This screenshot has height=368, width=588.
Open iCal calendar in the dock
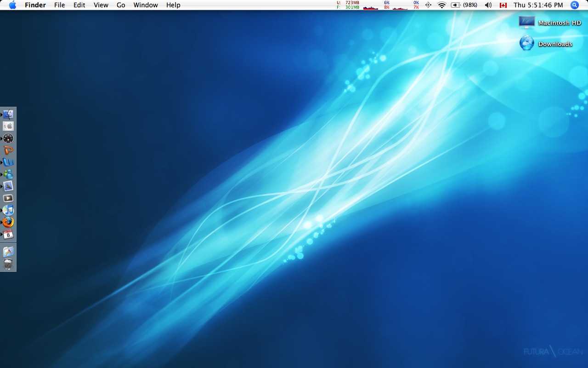click(8, 234)
